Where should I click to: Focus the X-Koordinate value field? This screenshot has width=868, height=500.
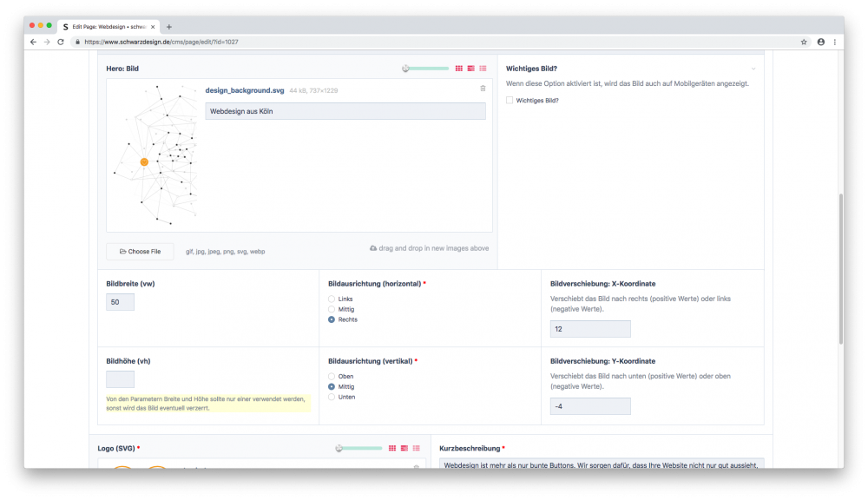click(590, 329)
